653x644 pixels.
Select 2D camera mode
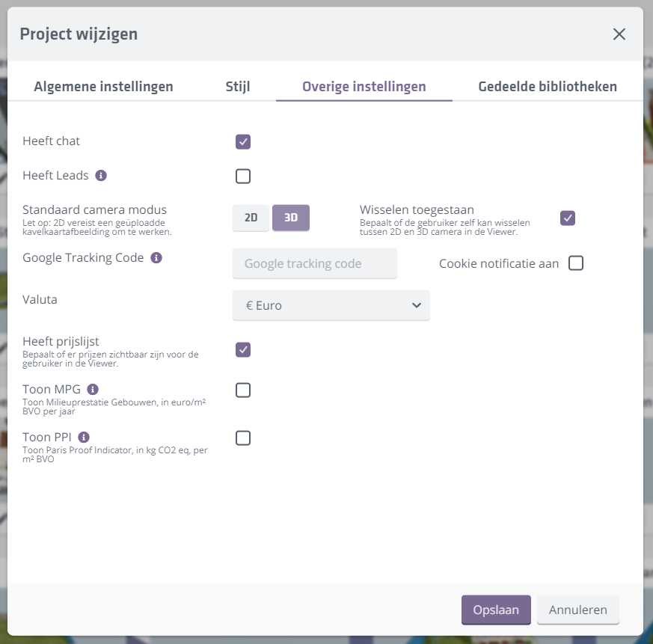pos(251,218)
